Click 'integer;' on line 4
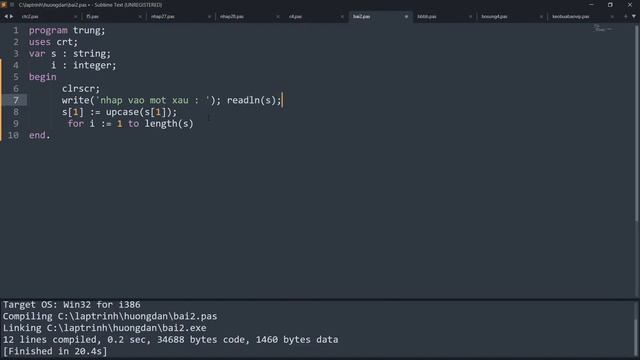The image size is (640, 360). point(95,65)
